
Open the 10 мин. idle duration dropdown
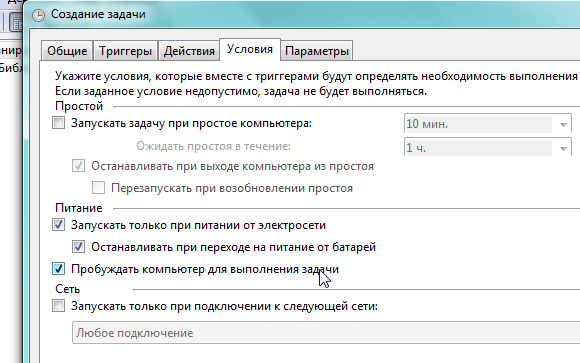[x=488, y=124]
